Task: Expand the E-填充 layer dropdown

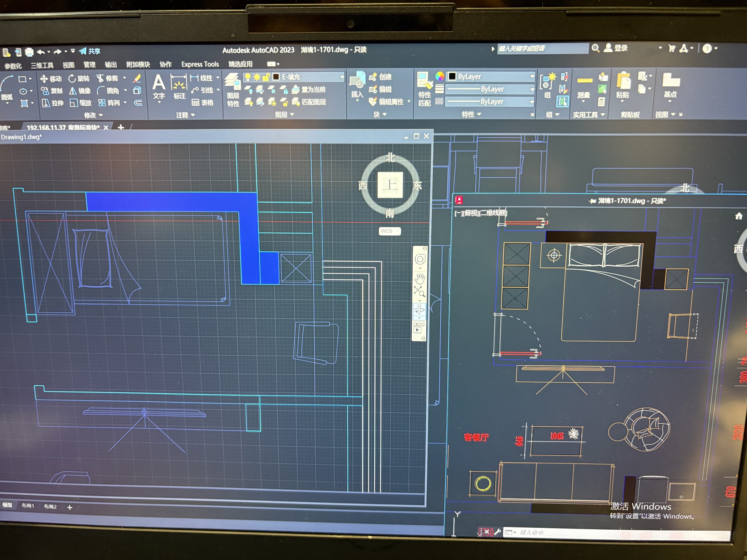Action: (x=342, y=77)
